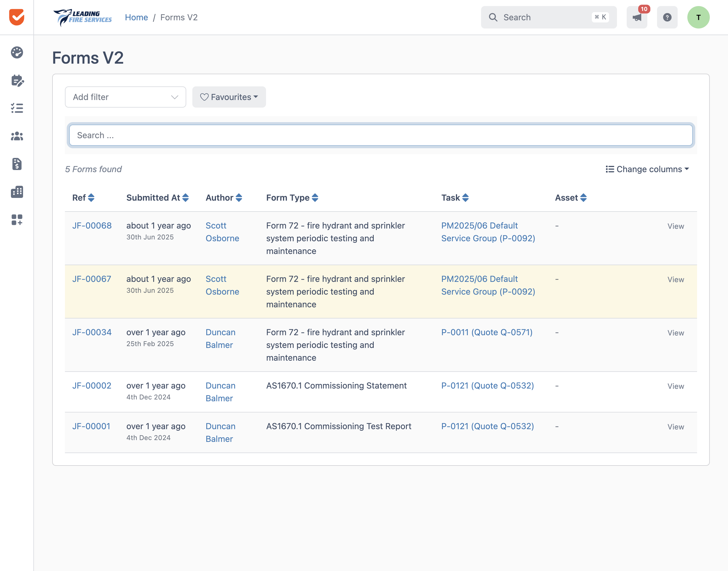Focus the global Search box in header
728x571 pixels.
pos(549,17)
